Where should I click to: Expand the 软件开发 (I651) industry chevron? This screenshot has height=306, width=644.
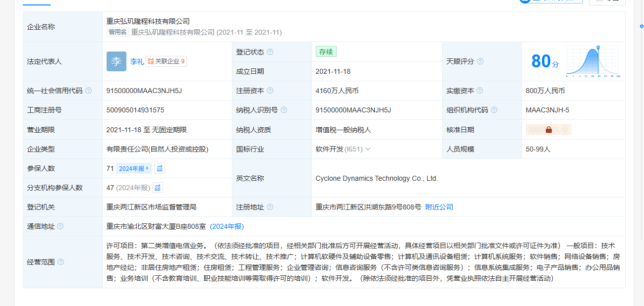pos(368,149)
